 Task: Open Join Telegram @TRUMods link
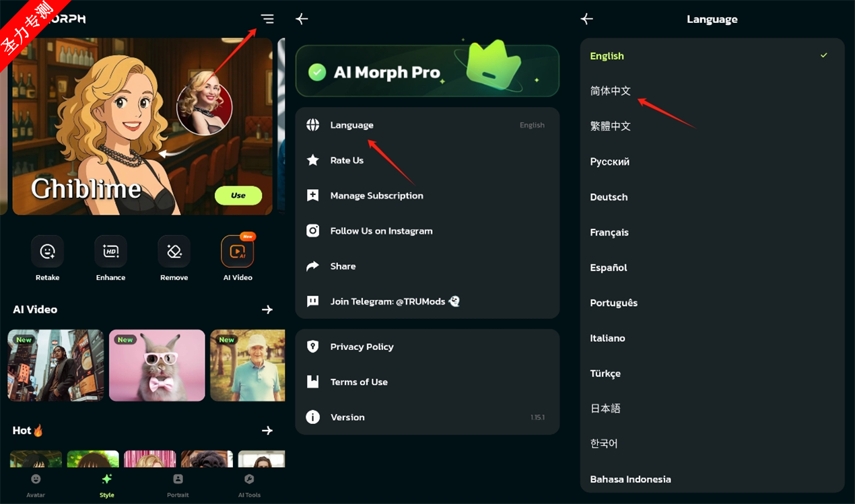(427, 301)
